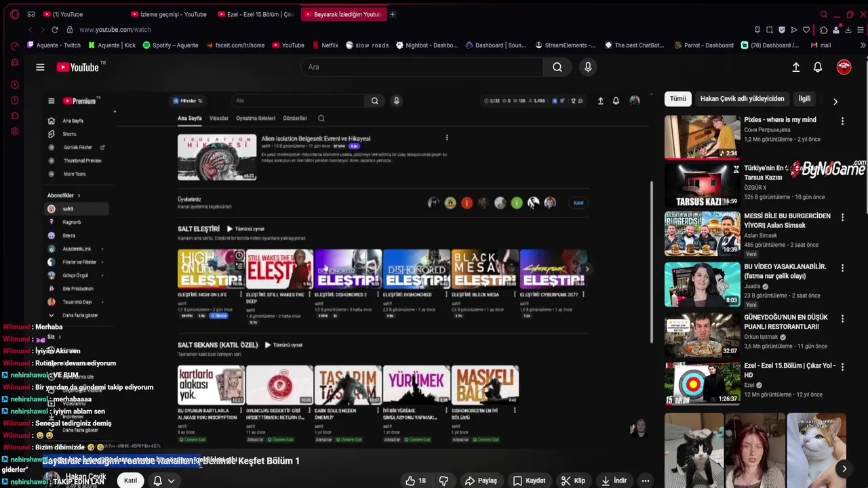868x488 pixels.
Task: Go back with the browser back arrow
Action: pos(31,30)
